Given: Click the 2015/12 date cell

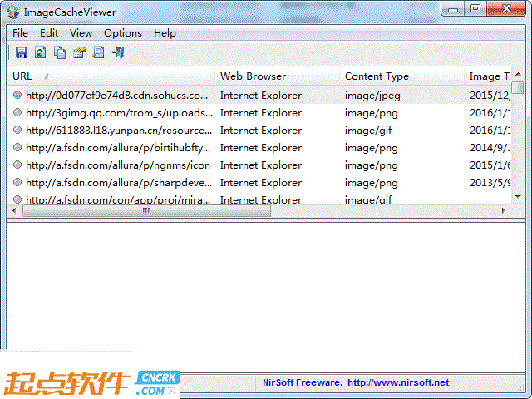Looking at the screenshot, I should (x=490, y=96).
